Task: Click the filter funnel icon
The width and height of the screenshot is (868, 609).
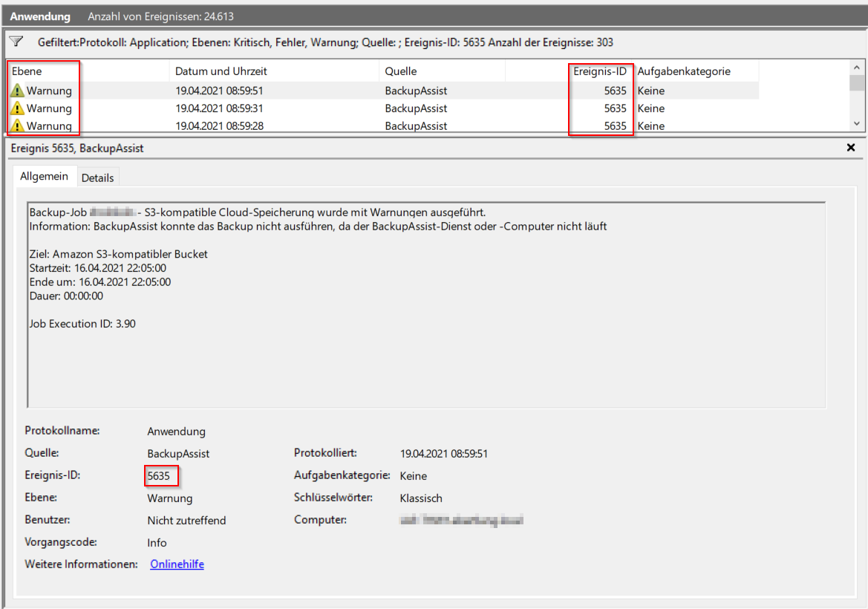Action: click(16, 42)
